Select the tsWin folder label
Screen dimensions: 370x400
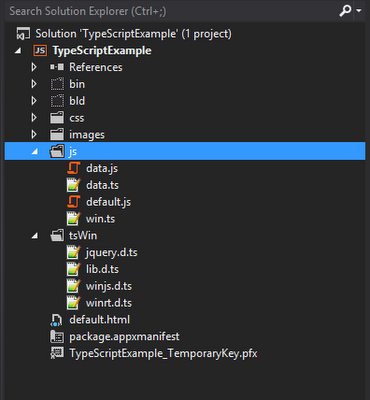pyautogui.click(x=83, y=235)
